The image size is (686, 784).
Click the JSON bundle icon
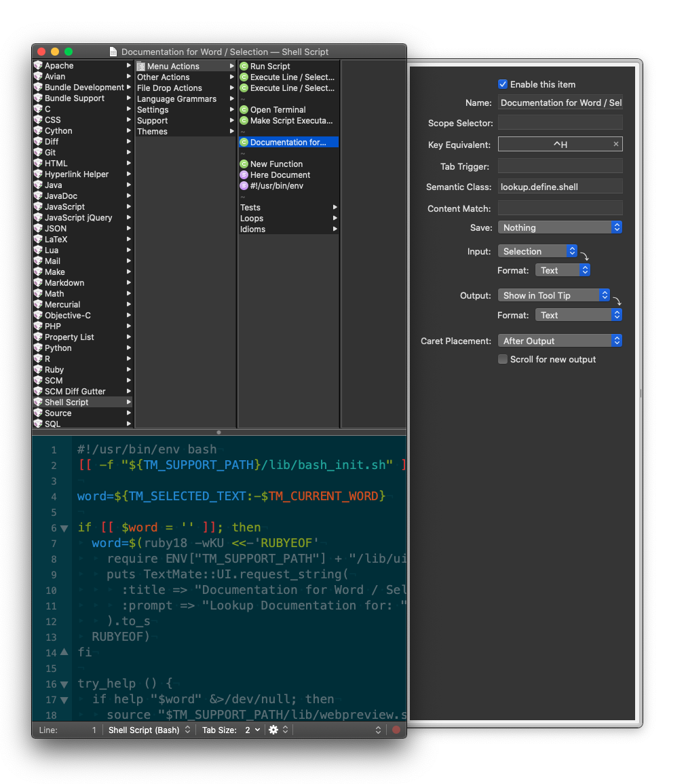point(38,229)
